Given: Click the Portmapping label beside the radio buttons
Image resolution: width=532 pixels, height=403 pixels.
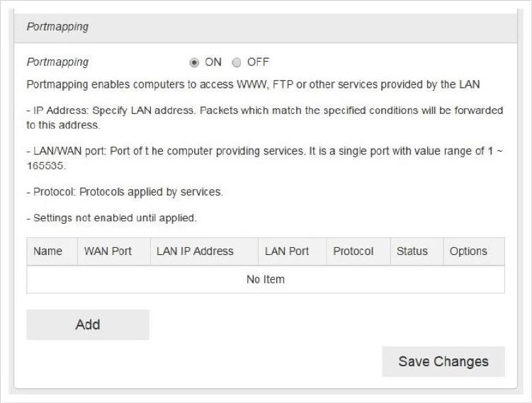Looking at the screenshot, I should click(57, 62).
